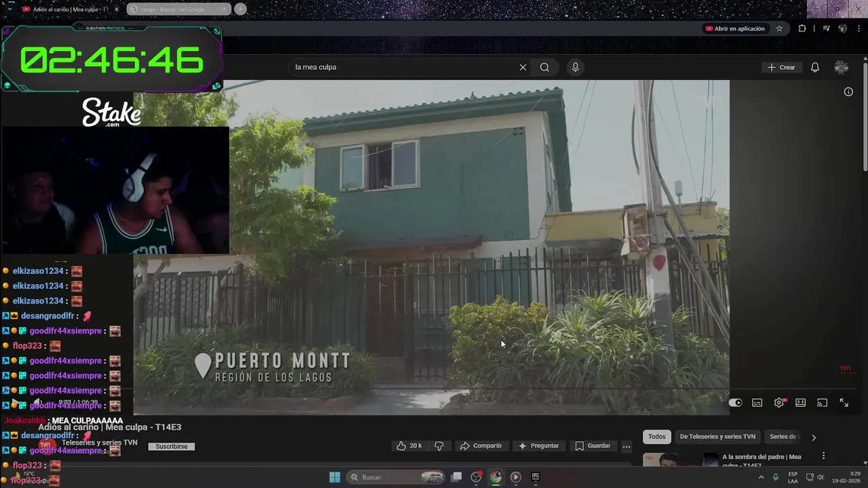Open Epic Games launcher from taskbar
The height and width of the screenshot is (488, 868).
pyautogui.click(x=536, y=477)
